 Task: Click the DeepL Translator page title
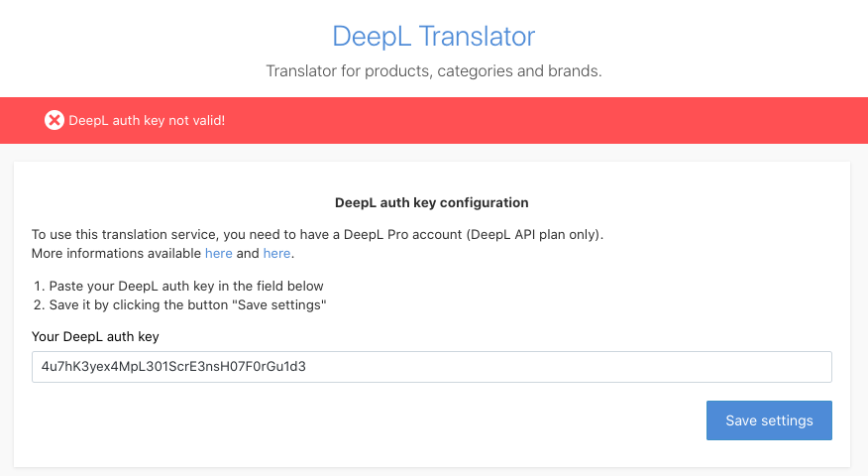pos(433,37)
